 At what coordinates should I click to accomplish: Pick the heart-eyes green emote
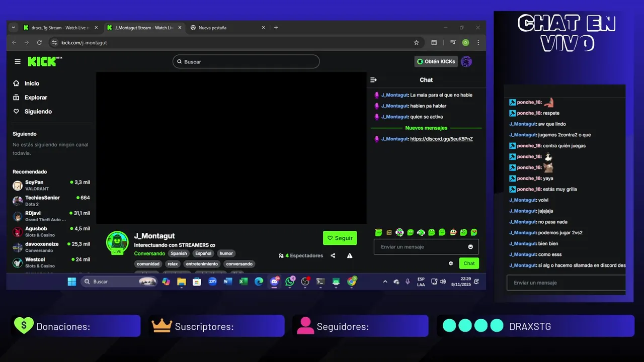click(x=474, y=232)
